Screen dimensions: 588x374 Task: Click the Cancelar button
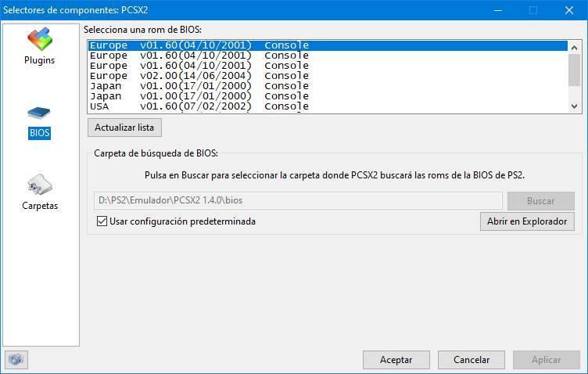point(471,360)
